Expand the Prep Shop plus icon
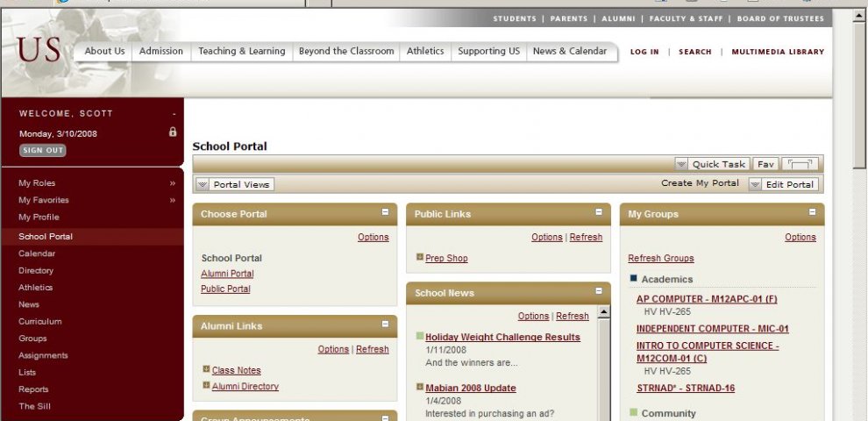Viewport: 868px width, 421px height. (420, 257)
